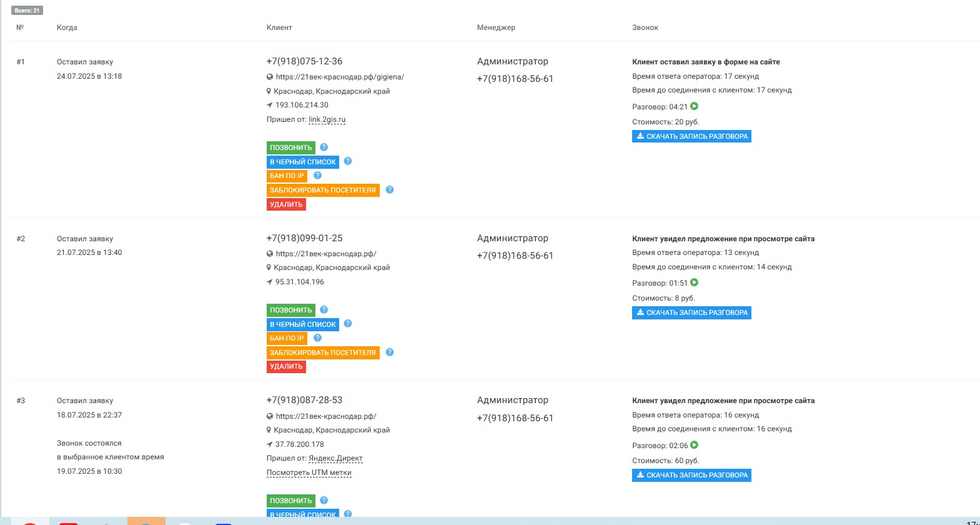Open help icon next to first ПОЗВОНИТЬ button
The image size is (980, 525).
pos(324,147)
